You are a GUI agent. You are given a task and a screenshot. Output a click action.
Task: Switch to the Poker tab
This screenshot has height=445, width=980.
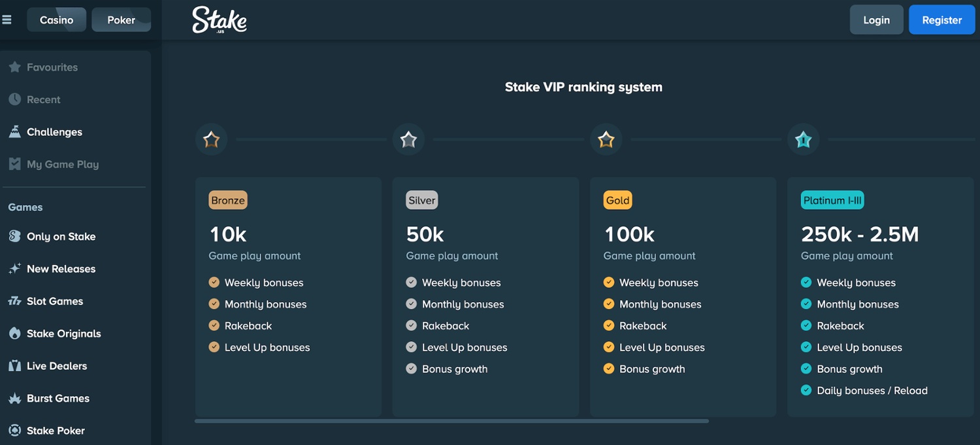tap(122, 20)
